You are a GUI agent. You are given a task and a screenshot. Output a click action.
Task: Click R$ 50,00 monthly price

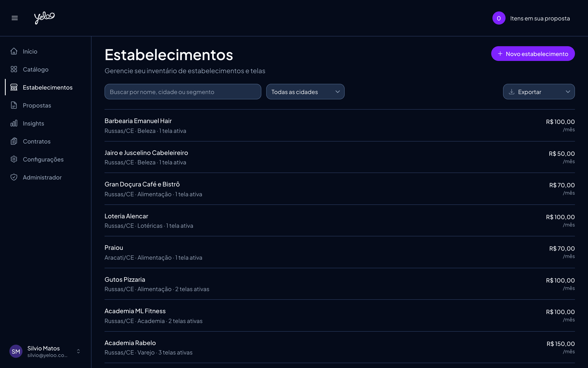562,154
